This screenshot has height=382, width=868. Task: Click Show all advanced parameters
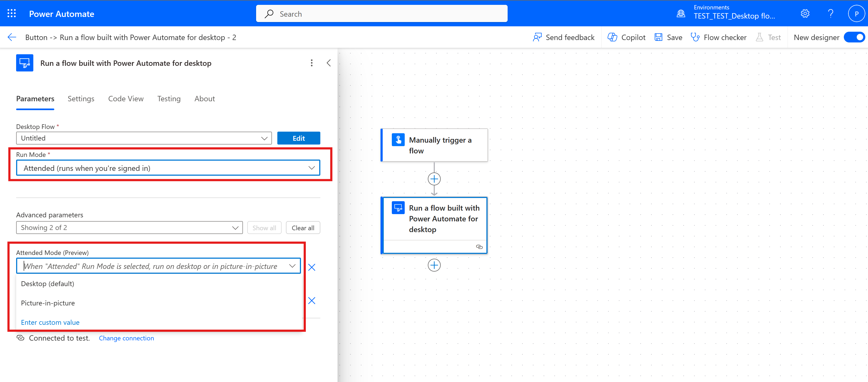point(264,228)
